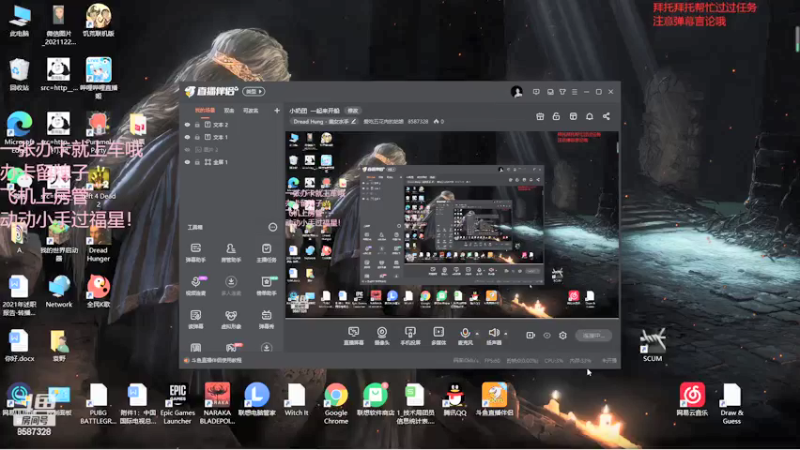Open the Witch It desktop shortcut
This screenshot has width=800, height=450.
pos(296,400)
